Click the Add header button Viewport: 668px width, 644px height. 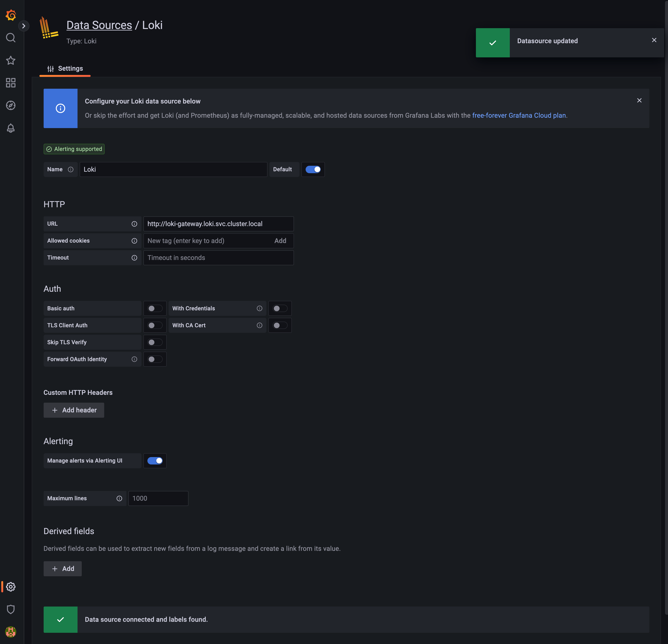pos(74,410)
